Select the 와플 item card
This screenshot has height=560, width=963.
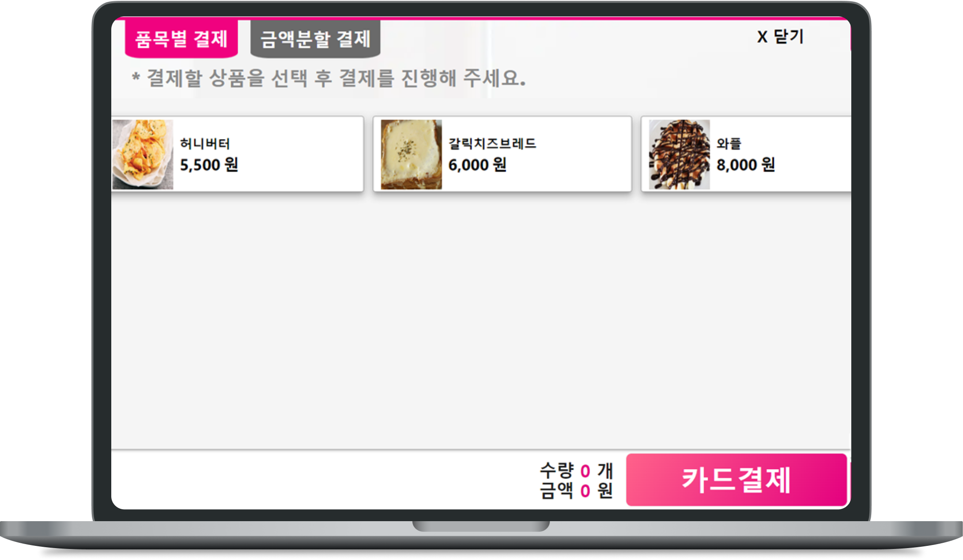click(746, 154)
